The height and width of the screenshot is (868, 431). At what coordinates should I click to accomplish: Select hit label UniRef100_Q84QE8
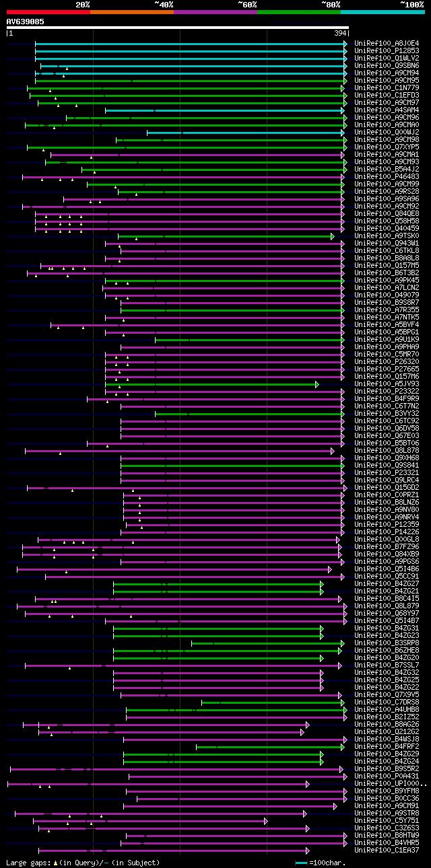click(x=386, y=213)
